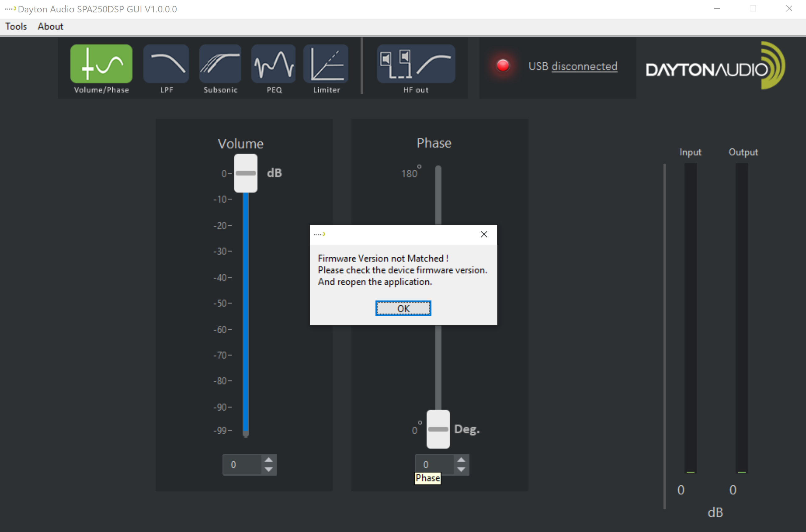Click the red USB status indicator

tap(503, 65)
